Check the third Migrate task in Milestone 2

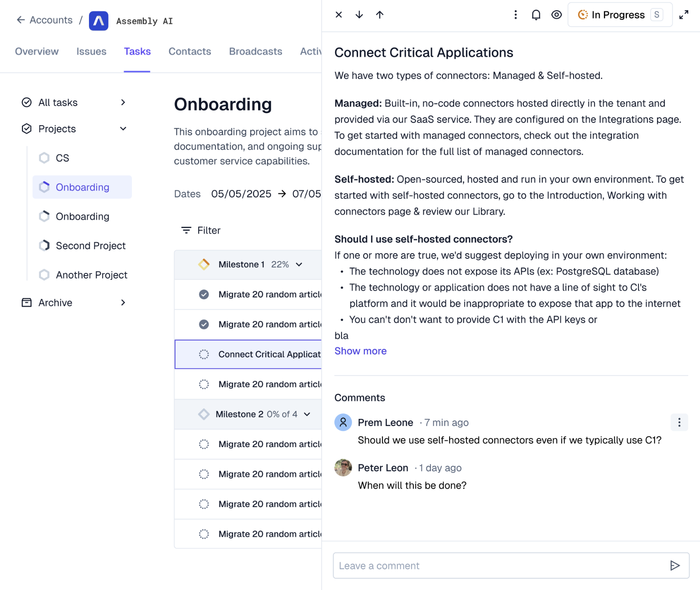(x=204, y=504)
